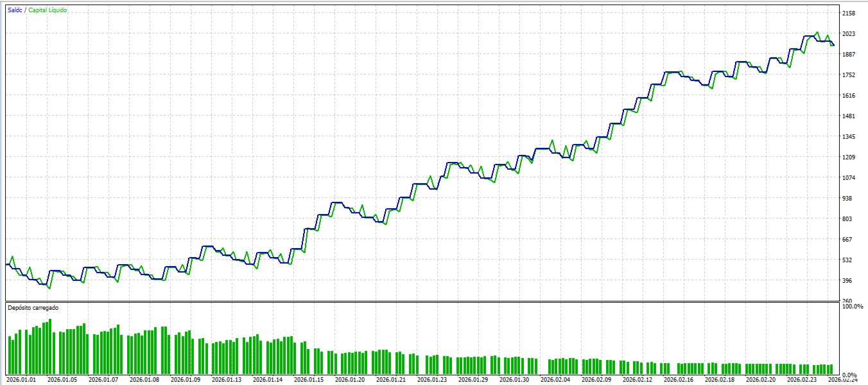Click the 1209 axis value

849,157
